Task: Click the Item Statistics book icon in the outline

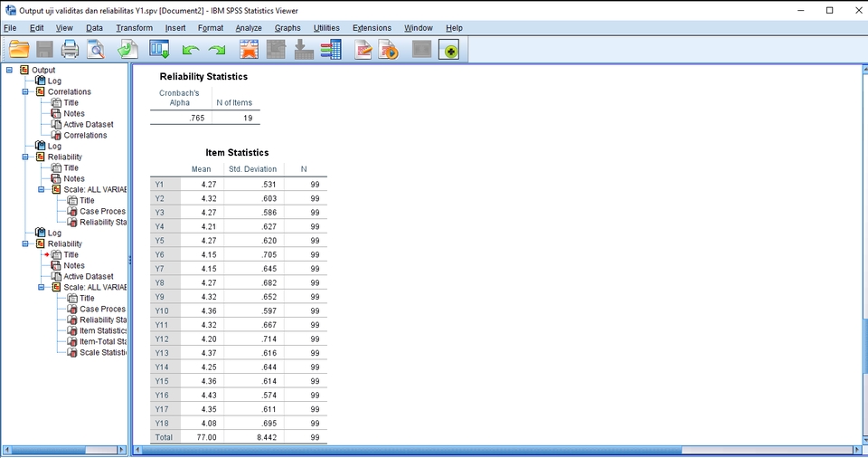Action: [x=72, y=331]
